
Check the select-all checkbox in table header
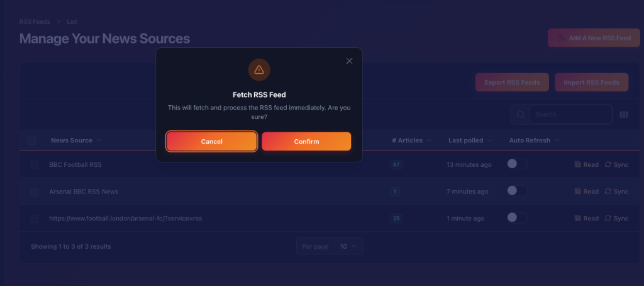(32, 140)
